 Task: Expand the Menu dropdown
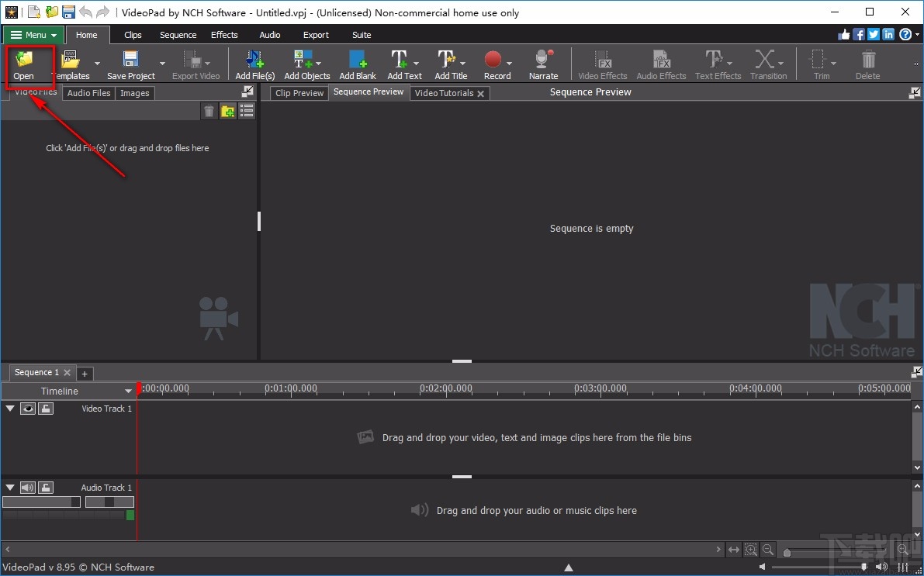click(33, 35)
